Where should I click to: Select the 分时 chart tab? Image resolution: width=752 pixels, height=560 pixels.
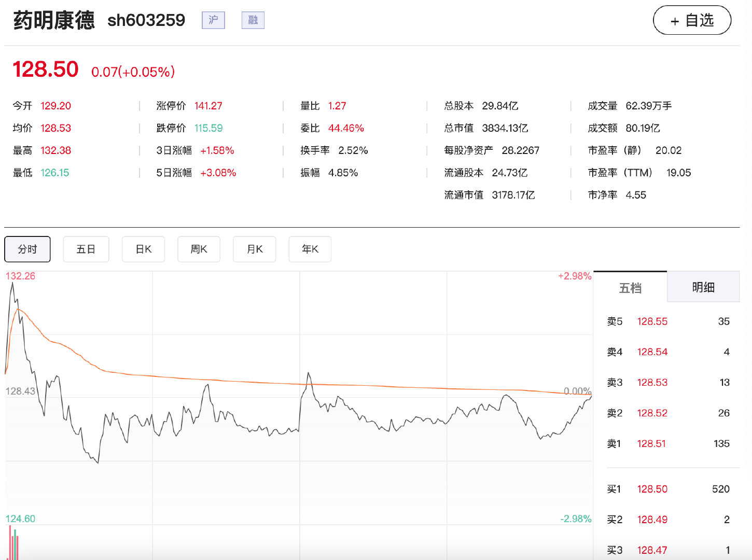(27, 249)
